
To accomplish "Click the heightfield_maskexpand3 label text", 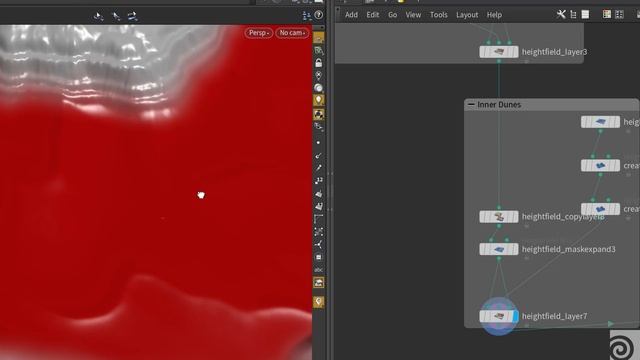I will click(569, 249).
